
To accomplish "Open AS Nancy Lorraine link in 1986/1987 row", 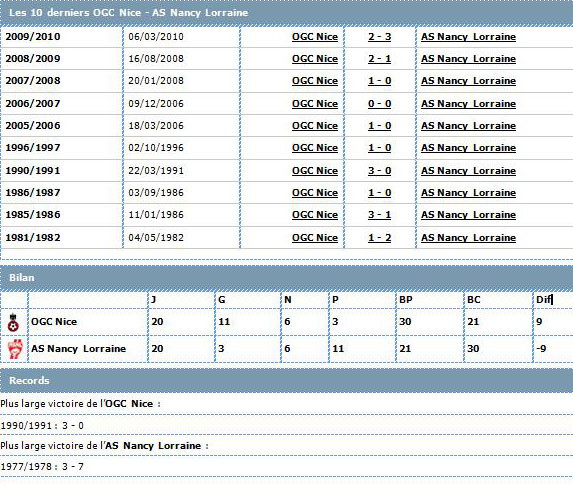I will 468,193.
